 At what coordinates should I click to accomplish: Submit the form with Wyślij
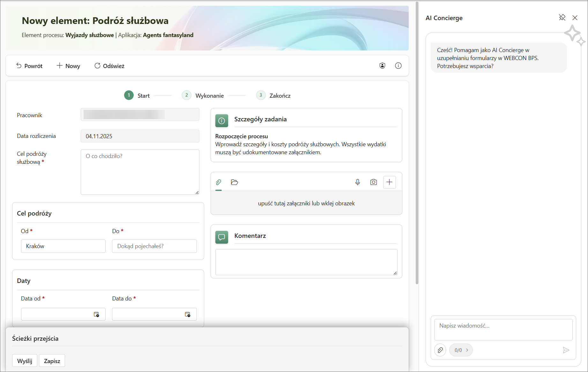pyautogui.click(x=25, y=361)
